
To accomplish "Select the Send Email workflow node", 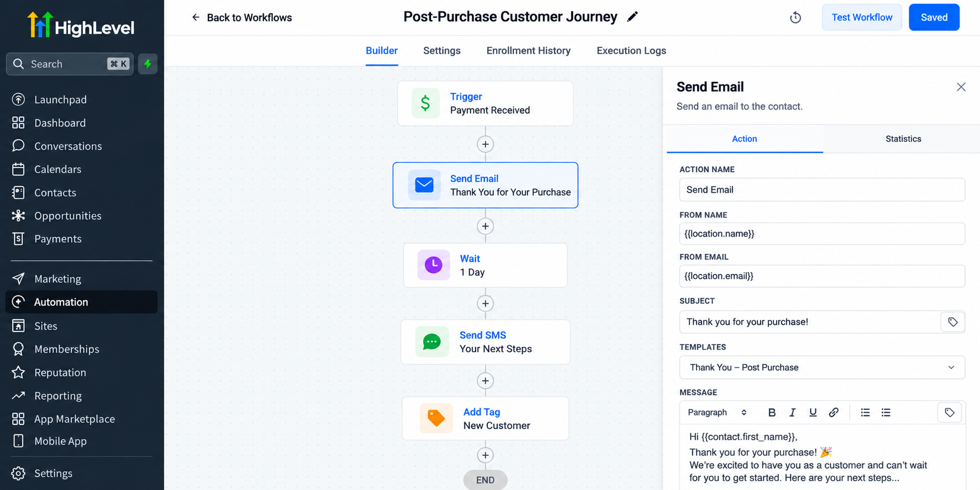I will pos(485,185).
